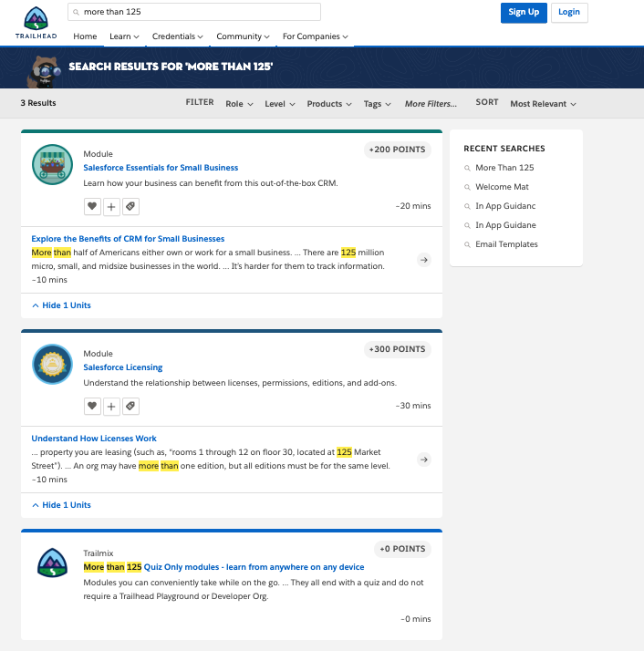The image size is (644, 651).
Task: Open the Tags filter dropdown
Action: point(378,104)
